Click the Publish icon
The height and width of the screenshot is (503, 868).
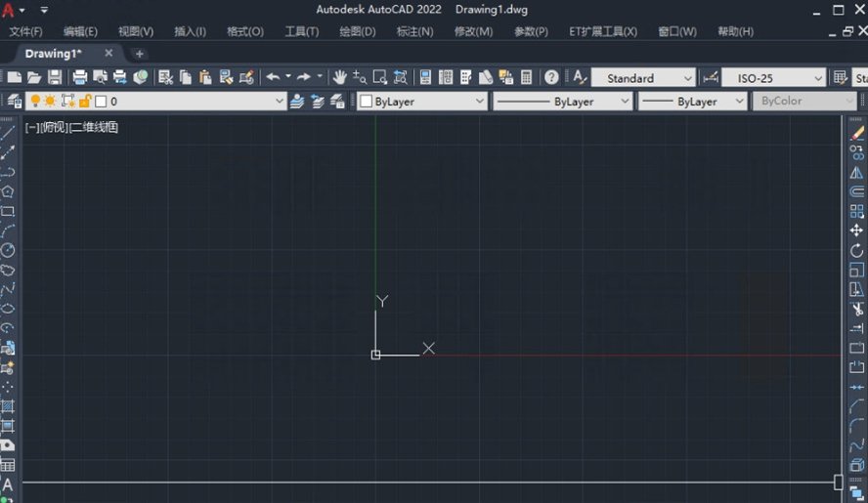click(120, 77)
